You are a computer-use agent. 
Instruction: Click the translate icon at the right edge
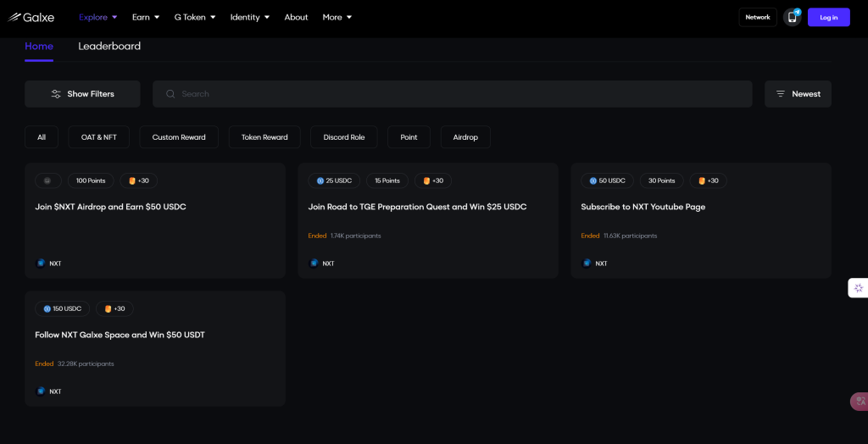coord(860,402)
